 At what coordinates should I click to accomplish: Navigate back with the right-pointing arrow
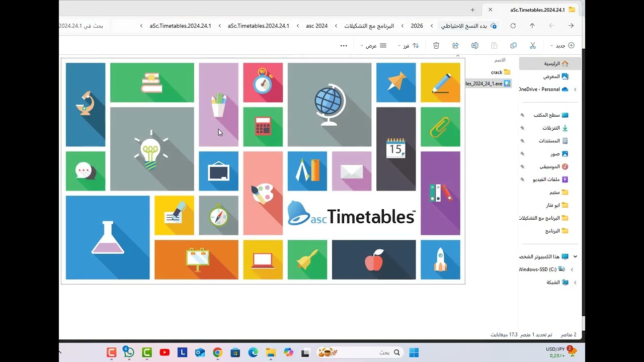[571, 26]
